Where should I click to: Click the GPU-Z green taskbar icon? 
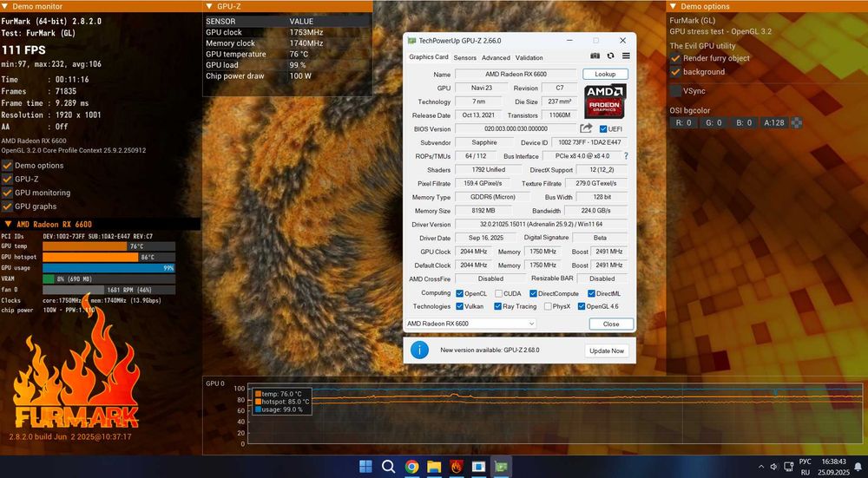[502, 467]
